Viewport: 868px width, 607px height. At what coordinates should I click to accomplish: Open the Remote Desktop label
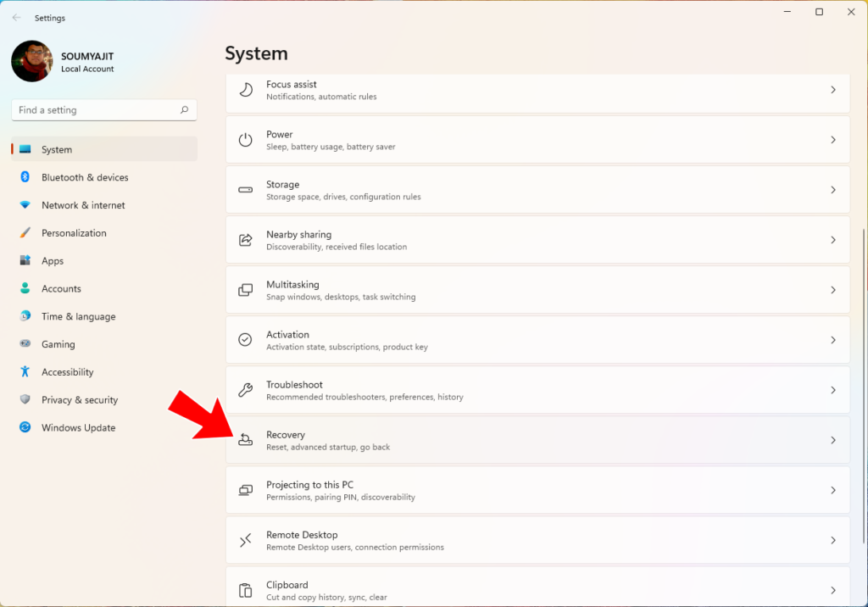click(302, 534)
